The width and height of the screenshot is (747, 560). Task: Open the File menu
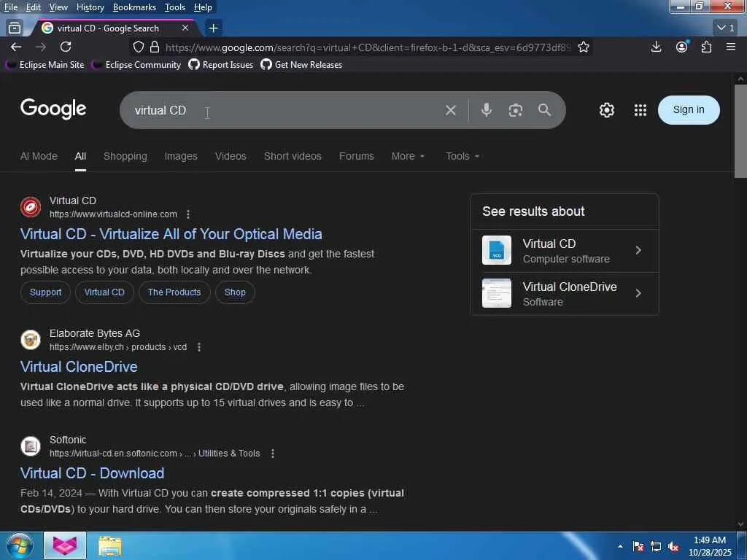(10, 7)
